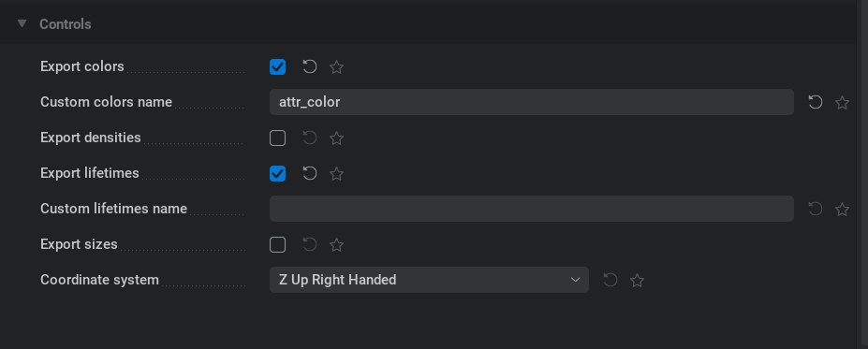Reset Coordinate system to default
The height and width of the screenshot is (349, 868).
click(611, 280)
